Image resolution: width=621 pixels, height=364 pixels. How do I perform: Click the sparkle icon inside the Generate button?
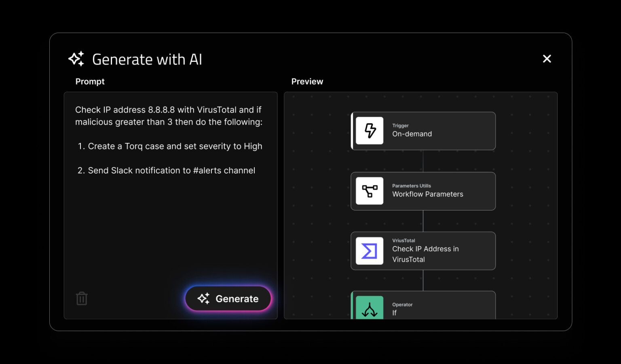click(x=204, y=299)
